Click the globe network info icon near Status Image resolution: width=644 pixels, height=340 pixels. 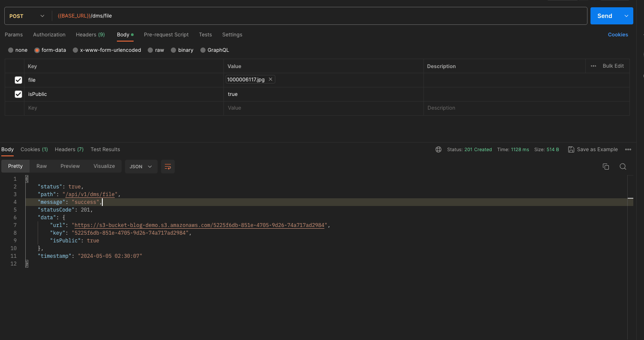tap(438, 149)
